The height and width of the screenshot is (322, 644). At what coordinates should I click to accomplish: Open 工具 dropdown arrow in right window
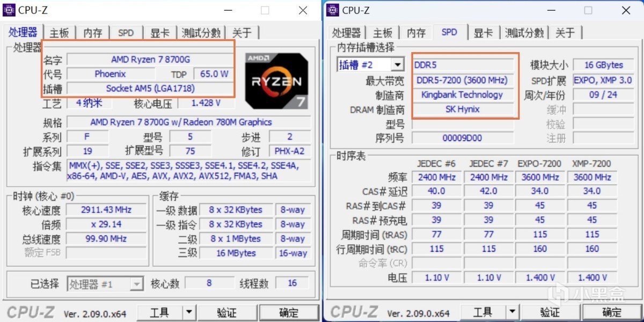(x=513, y=312)
